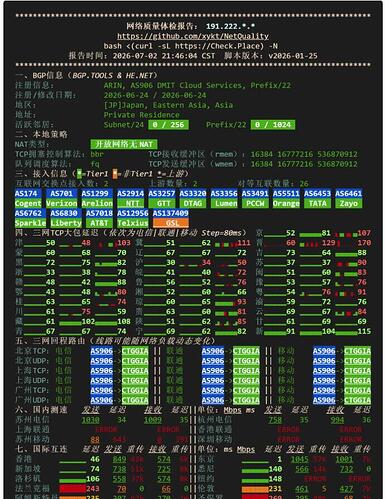Screen dimensions: 385x499
Task: Click the PCCW label
Action: tap(255, 203)
